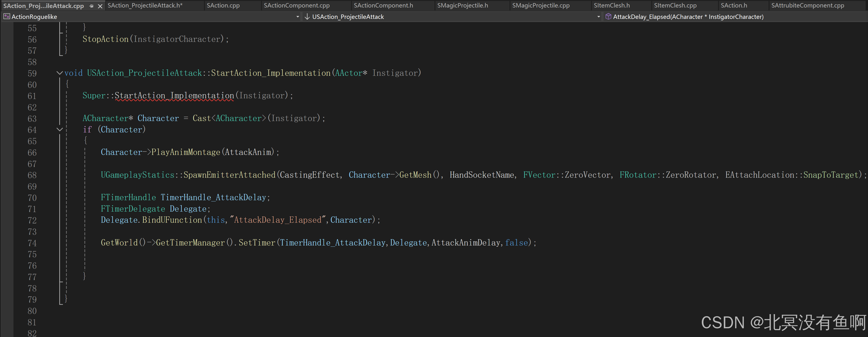
Task: Collapse the if (Character) block
Action: 60,130
